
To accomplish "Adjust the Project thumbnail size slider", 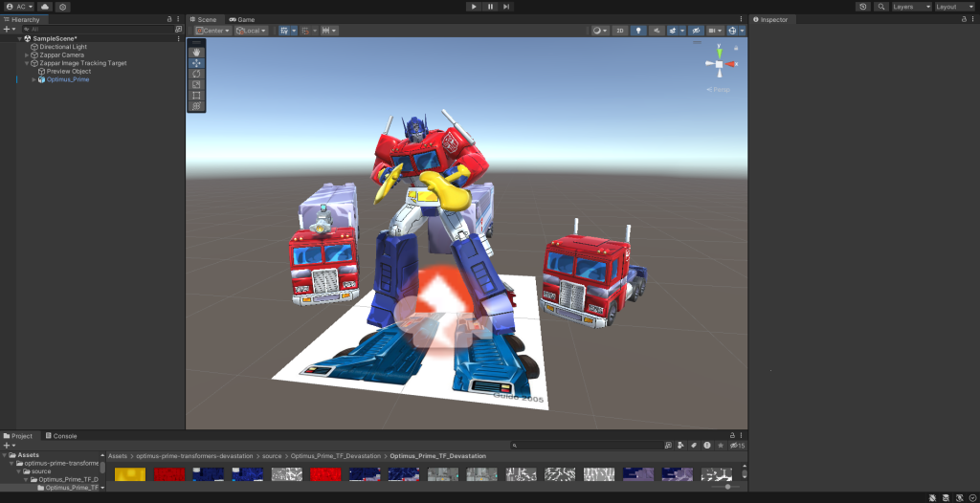I will click(x=727, y=487).
